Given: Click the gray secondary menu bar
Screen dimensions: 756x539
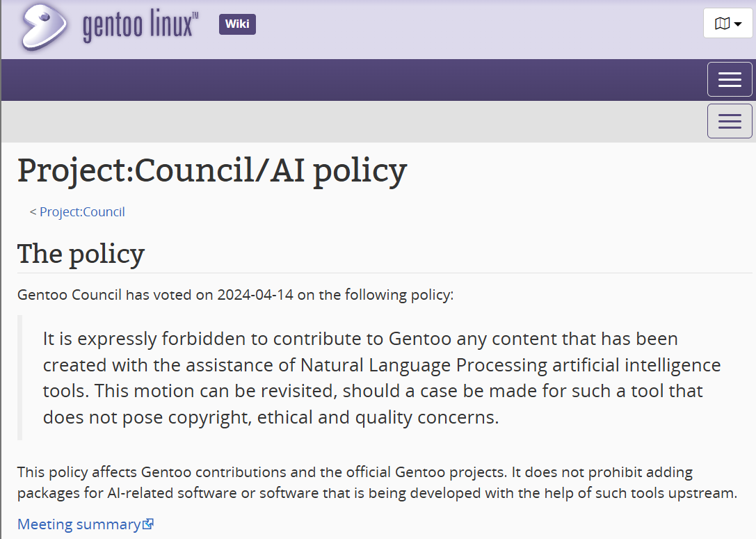Looking at the screenshot, I should [x=352, y=122].
